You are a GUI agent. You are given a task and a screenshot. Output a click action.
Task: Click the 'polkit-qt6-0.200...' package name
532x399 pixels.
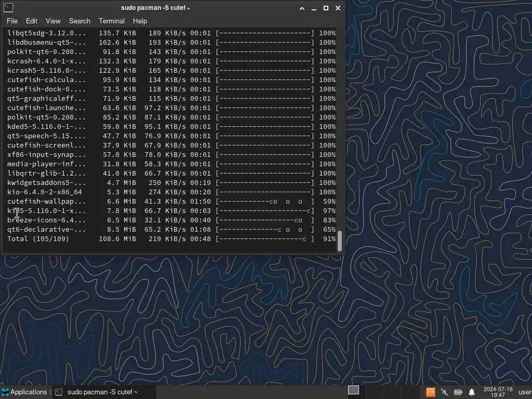[46, 52]
